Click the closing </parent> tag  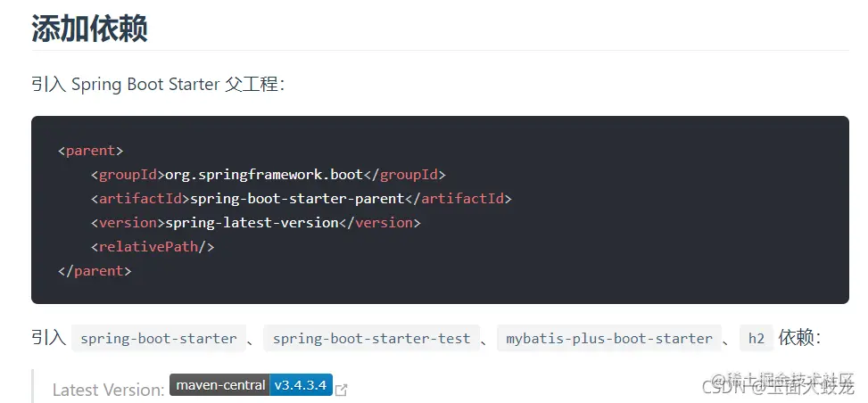tap(95, 270)
